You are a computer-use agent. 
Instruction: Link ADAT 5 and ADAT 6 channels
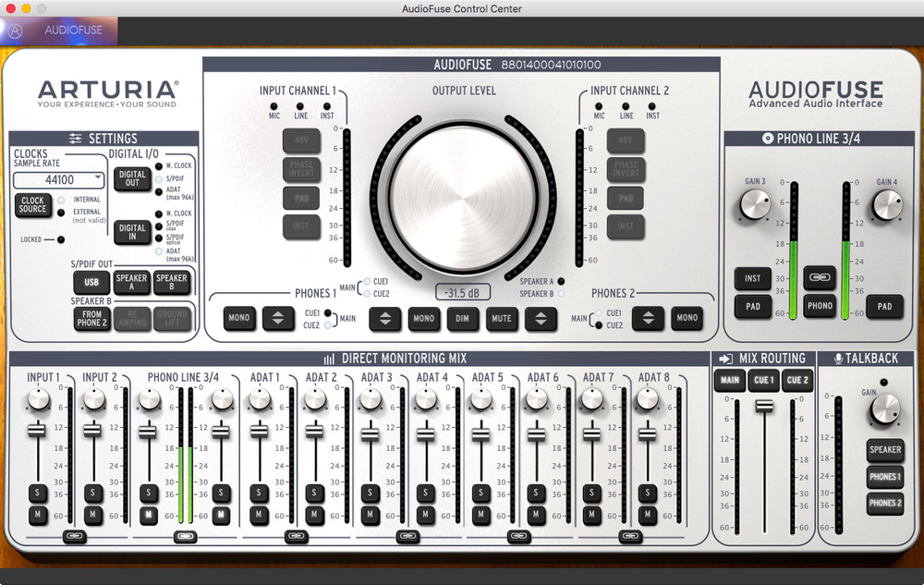[518, 537]
